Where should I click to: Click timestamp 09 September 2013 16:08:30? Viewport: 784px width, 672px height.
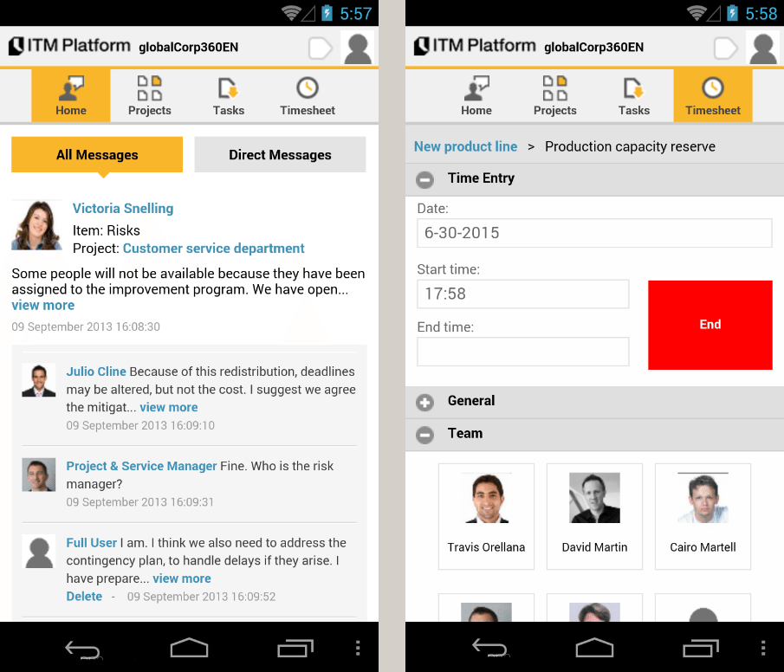[x=86, y=327]
